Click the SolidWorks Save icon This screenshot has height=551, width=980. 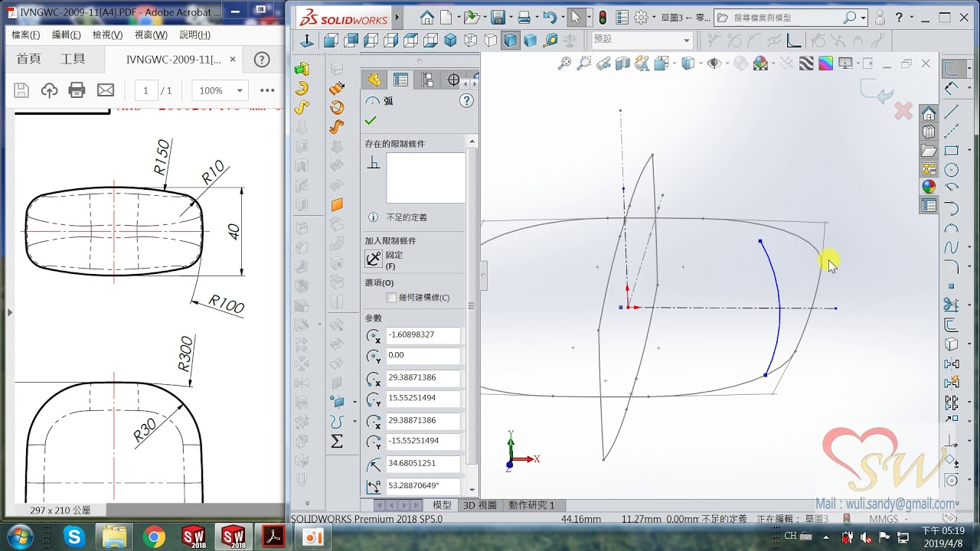498,18
